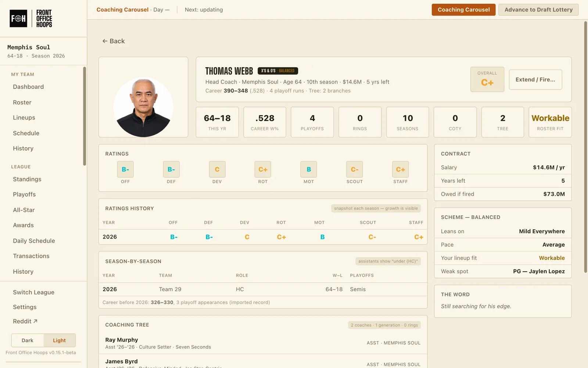
Task: Click the Owed if fired $73.0M row
Action: coord(503,194)
